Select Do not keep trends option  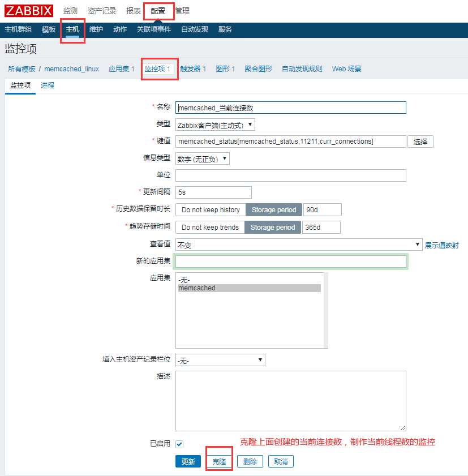(210, 228)
